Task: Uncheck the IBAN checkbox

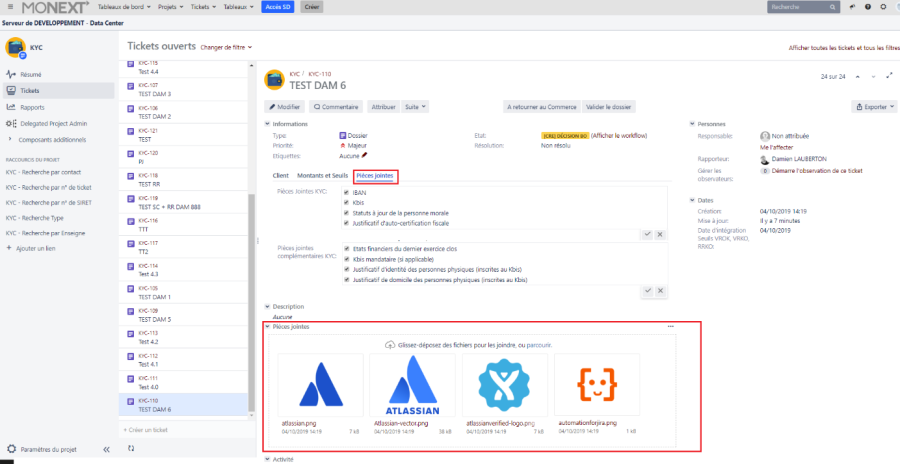Action: [x=346, y=192]
